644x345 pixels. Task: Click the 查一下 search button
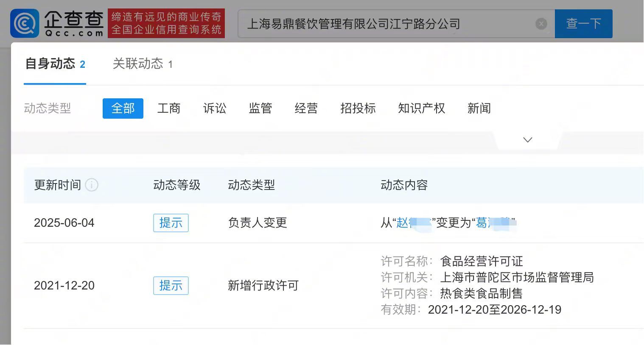click(x=584, y=24)
